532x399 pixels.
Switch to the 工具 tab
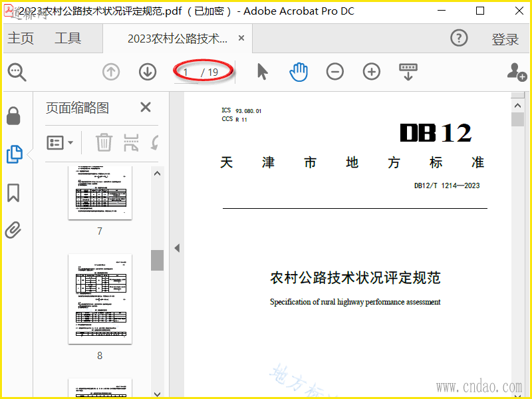click(x=68, y=38)
